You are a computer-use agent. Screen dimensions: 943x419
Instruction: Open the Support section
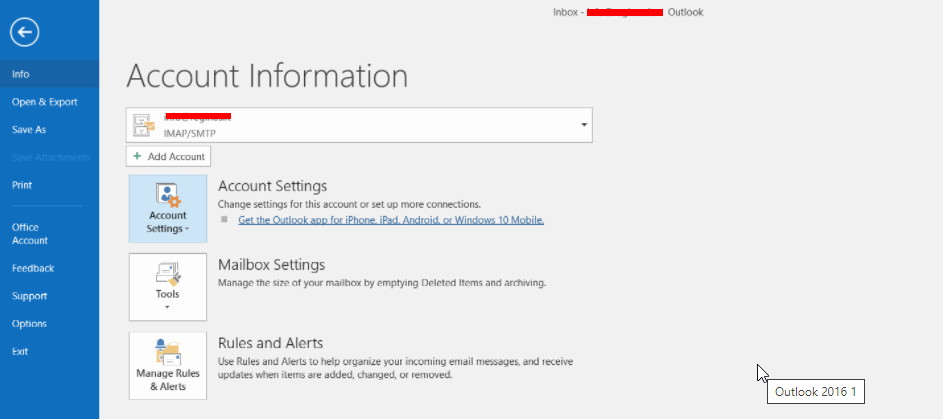coord(29,296)
